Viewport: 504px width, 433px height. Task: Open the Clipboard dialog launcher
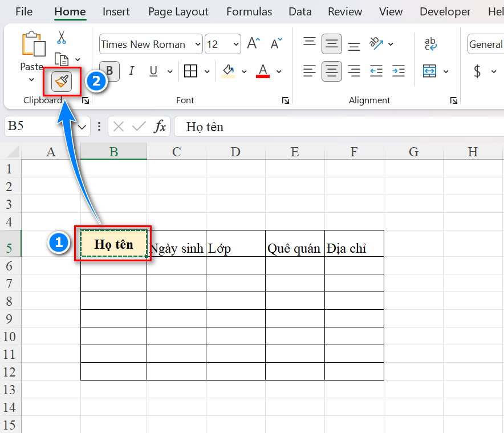click(86, 100)
